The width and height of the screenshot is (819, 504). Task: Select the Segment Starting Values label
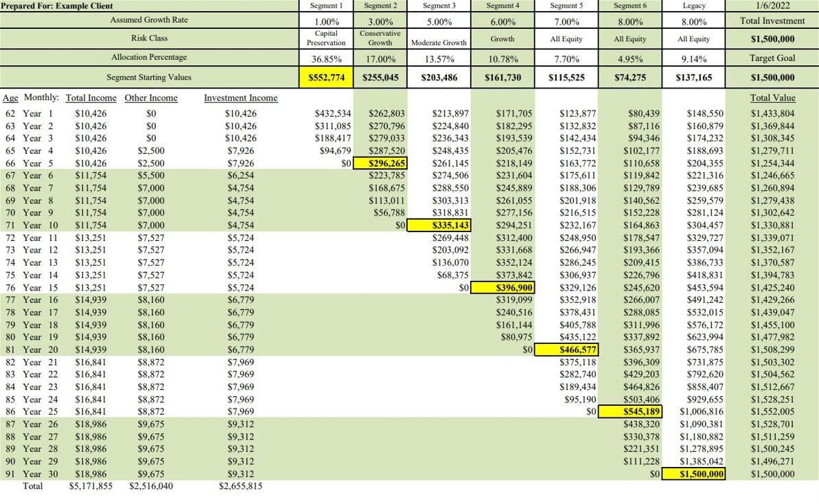pyautogui.click(x=149, y=78)
